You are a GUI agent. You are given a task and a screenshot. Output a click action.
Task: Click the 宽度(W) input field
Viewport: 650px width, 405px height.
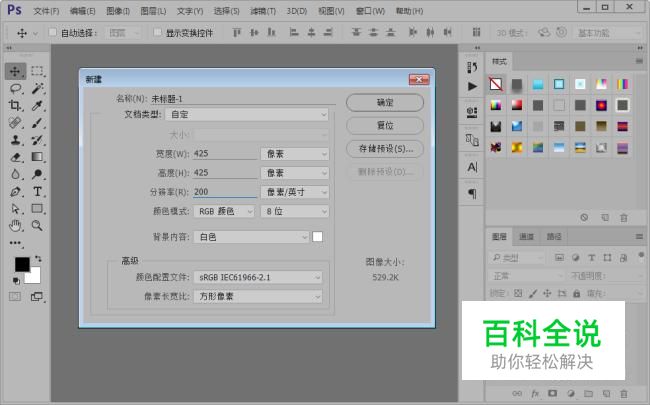pos(225,153)
